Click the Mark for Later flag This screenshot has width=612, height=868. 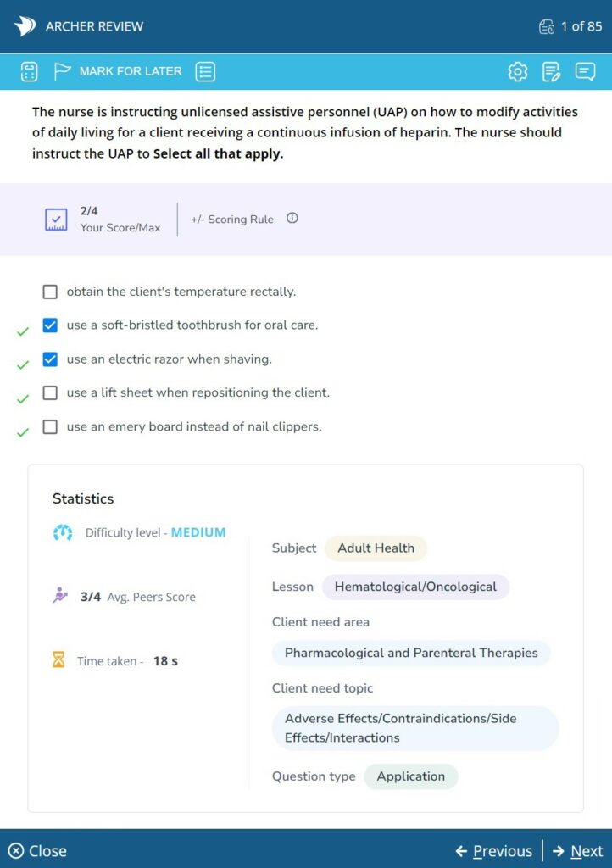click(63, 72)
